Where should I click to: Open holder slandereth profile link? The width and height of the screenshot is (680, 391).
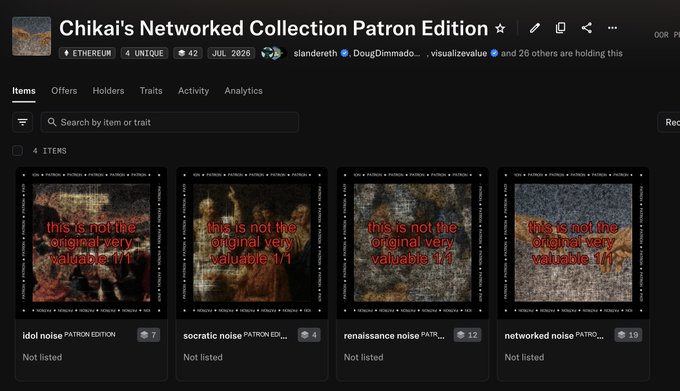315,53
